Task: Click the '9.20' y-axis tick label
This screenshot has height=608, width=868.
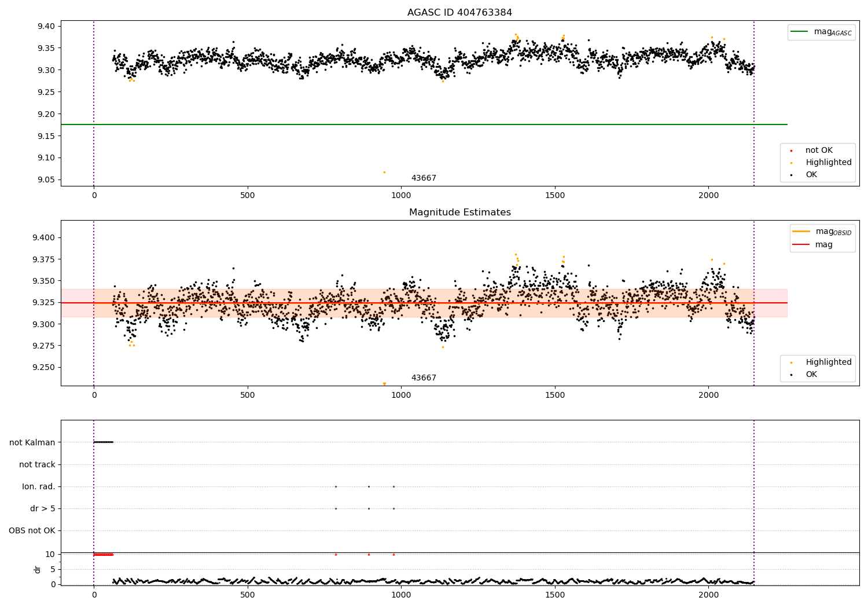Action: coord(46,114)
